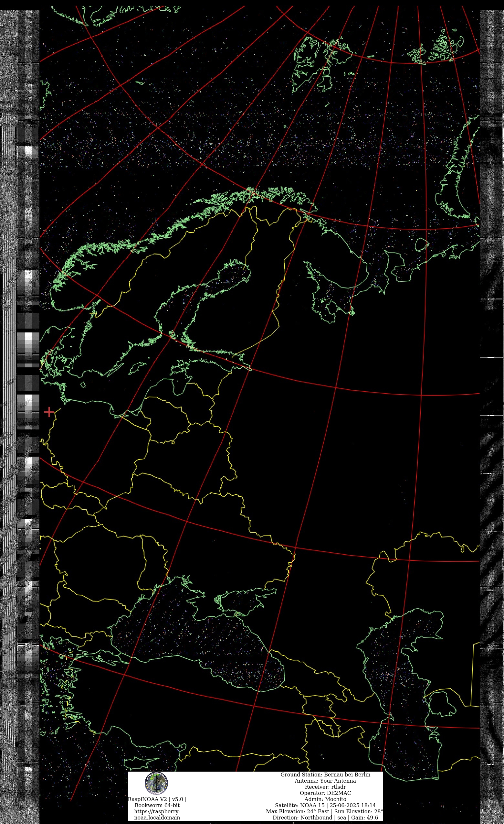The width and height of the screenshot is (504, 824).
Task: Click the 'Bookworm 64-bit' text
Action: coord(157,805)
